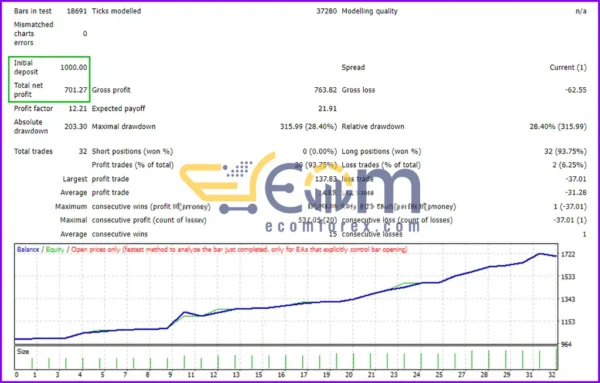Image resolution: width=600 pixels, height=383 pixels.
Task: Select the spread value Current (1)
Action: click(x=568, y=67)
